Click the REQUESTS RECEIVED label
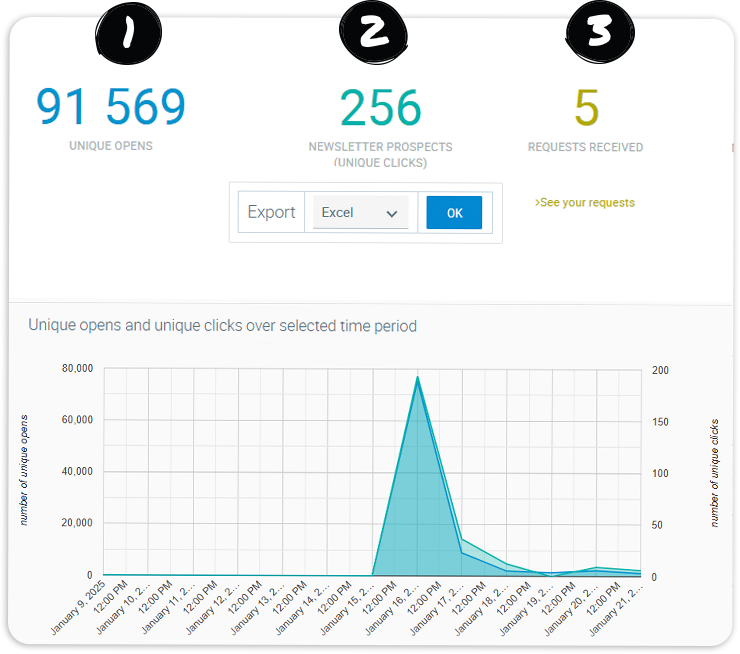This screenshot has width=740, height=654. point(586,147)
